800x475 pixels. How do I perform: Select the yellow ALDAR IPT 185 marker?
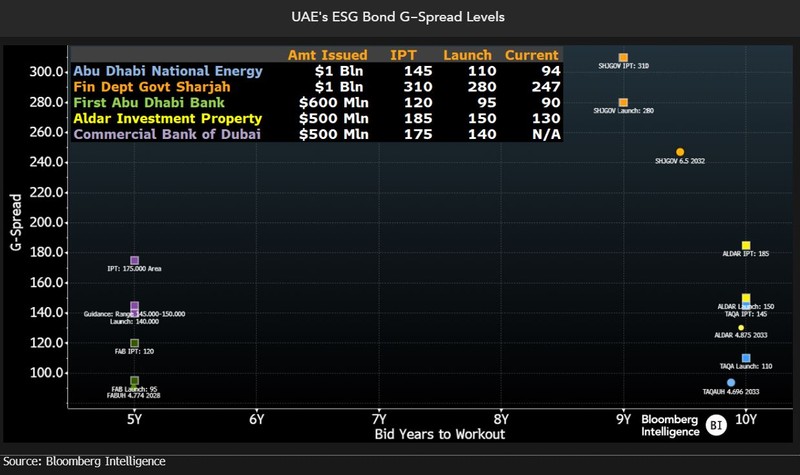746,245
